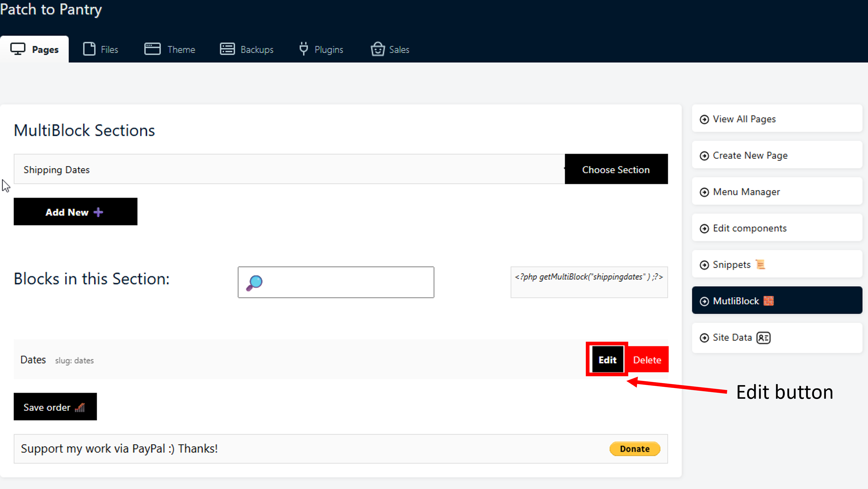The image size is (868, 489).
Task: Click the Patch to Pantry site title
Action: [x=51, y=9]
